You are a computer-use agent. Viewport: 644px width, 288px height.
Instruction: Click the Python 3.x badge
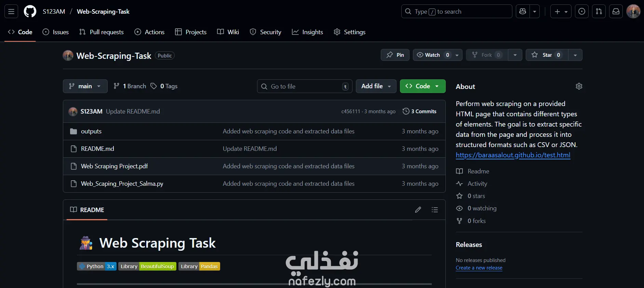pos(97,266)
